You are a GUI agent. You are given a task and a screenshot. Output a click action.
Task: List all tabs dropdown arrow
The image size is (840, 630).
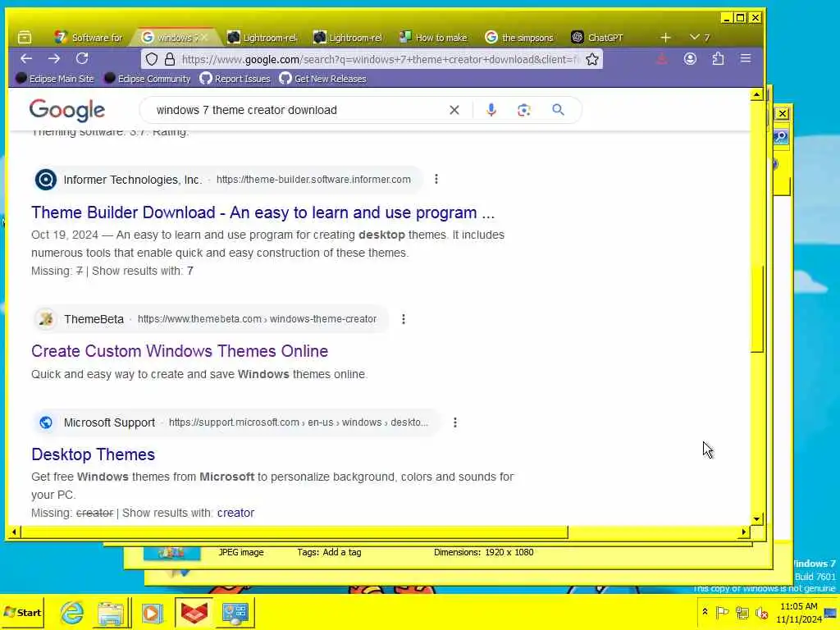694,37
